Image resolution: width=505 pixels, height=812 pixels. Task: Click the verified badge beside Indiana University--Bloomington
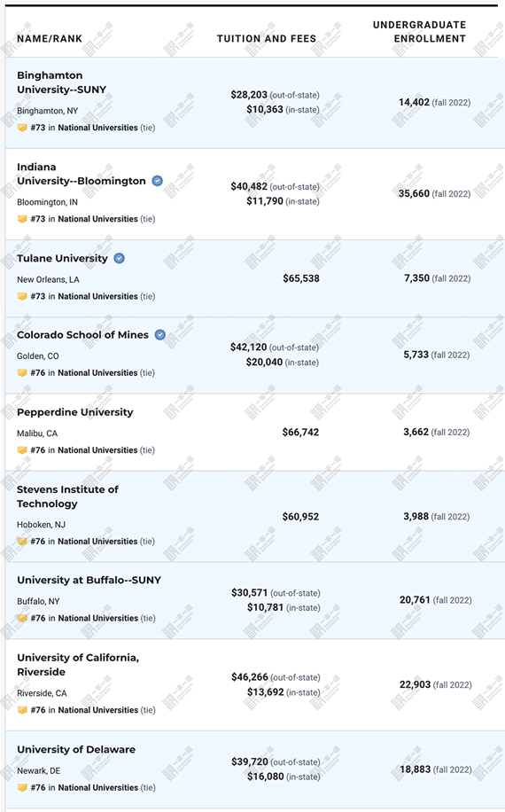click(158, 181)
